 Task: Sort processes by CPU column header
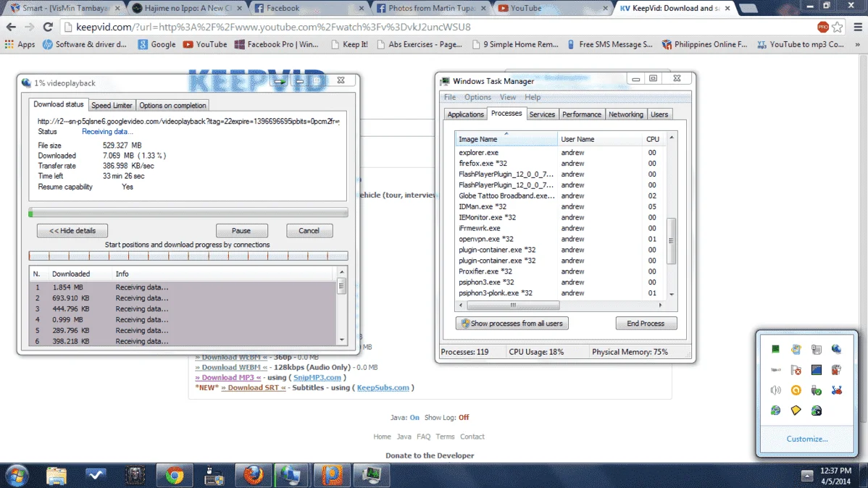tap(653, 139)
